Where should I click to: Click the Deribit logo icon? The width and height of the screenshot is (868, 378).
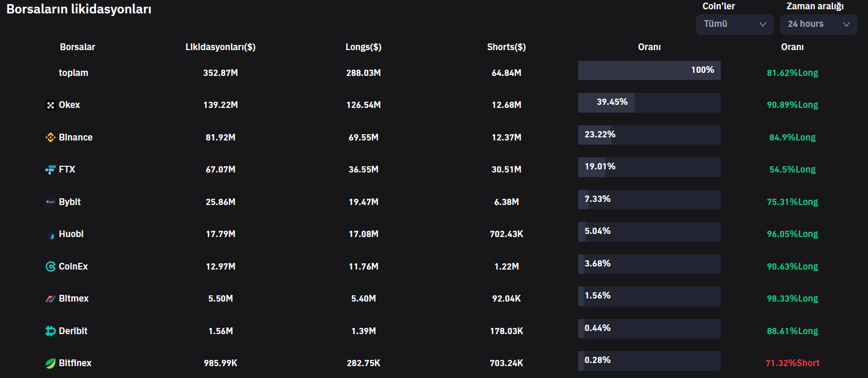click(x=51, y=331)
